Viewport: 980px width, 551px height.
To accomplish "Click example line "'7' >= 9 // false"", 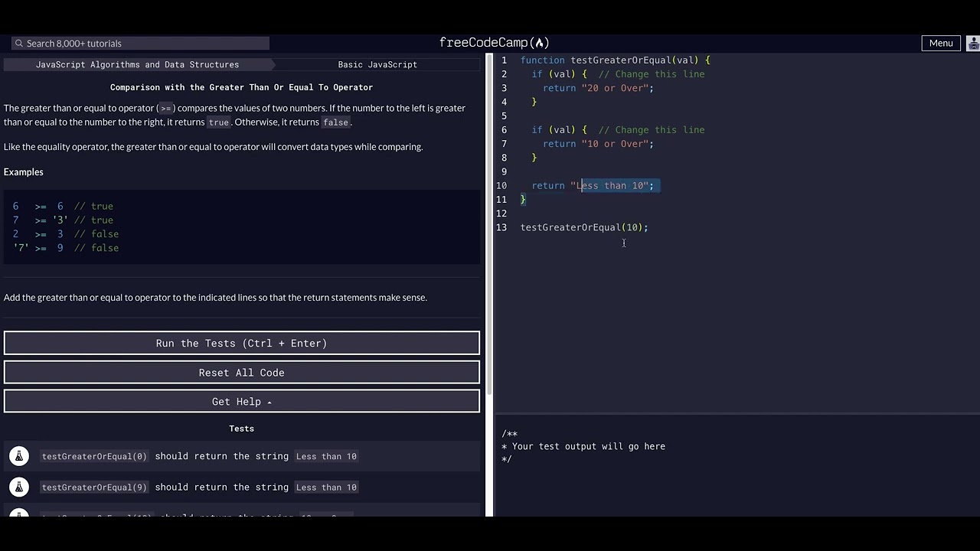I will [x=66, y=248].
